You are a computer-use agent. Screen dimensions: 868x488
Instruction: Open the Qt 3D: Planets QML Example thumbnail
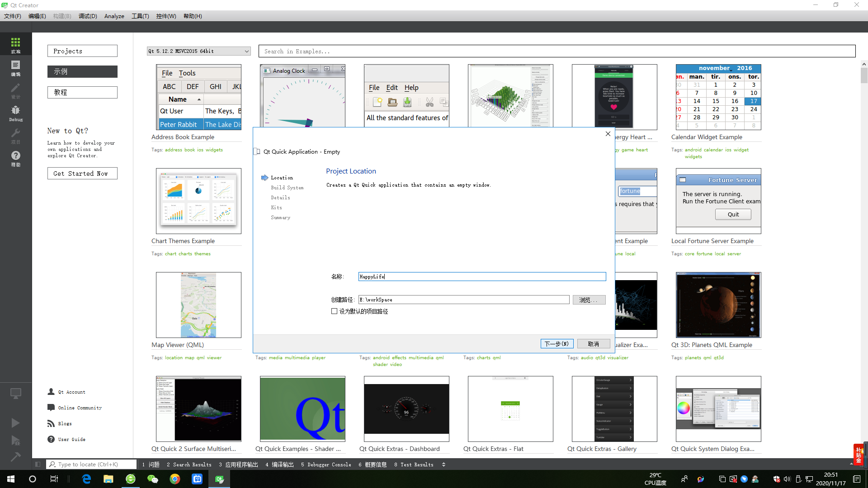click(718, 305)
